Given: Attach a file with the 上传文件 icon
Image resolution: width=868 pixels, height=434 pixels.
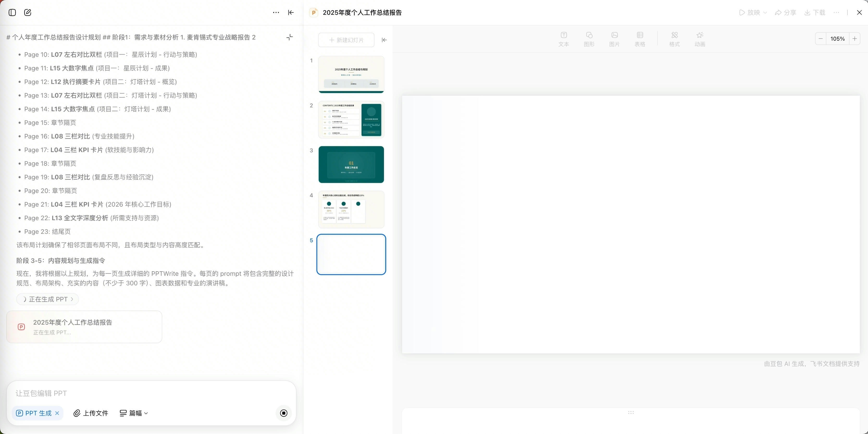Looking at the screenshot, I should tap(90, 413).
